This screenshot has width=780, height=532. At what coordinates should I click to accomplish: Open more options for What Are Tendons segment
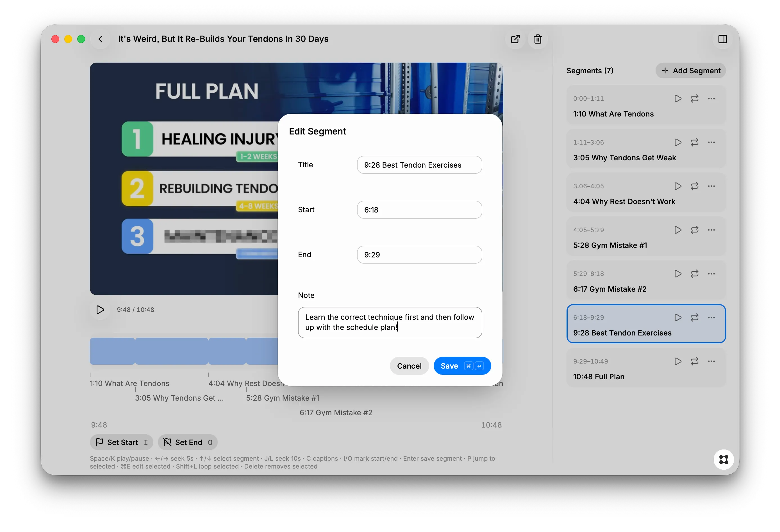(x=711, y=98)
